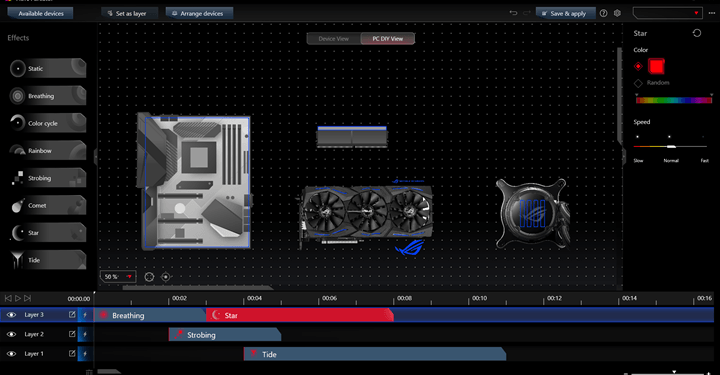Click Available devices button

pyautogui.click(x=40, y=13)
